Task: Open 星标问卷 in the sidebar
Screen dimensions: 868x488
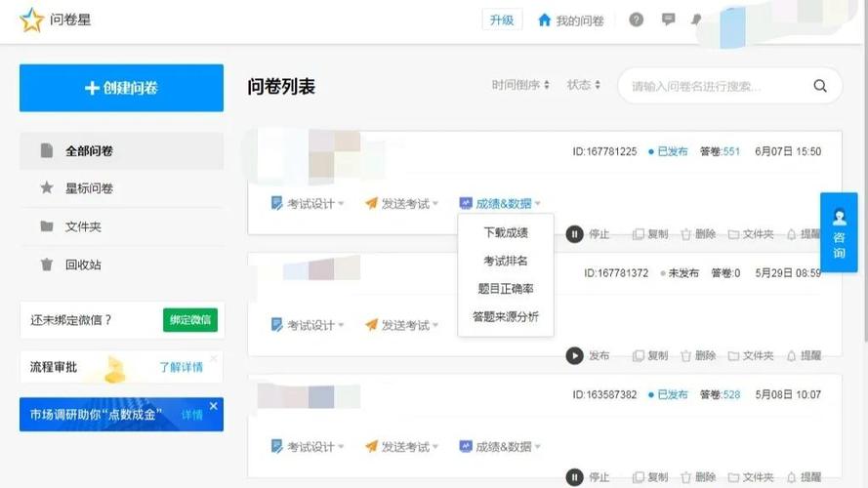Action: (121, 188)
